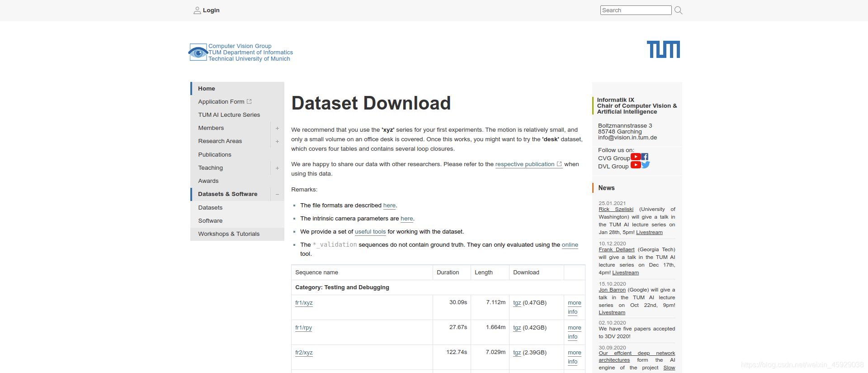Click more info for fr1/xyz
Viewport: 868px width, 373px height.
tap(575, 307)
